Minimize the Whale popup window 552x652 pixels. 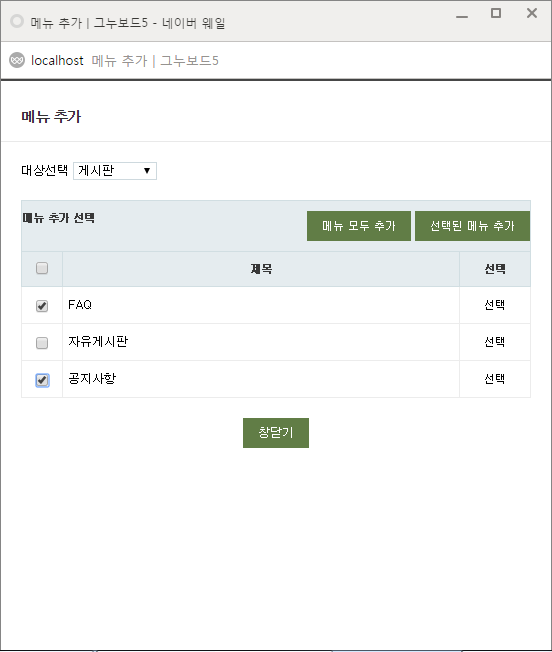(x=462, y=16)
